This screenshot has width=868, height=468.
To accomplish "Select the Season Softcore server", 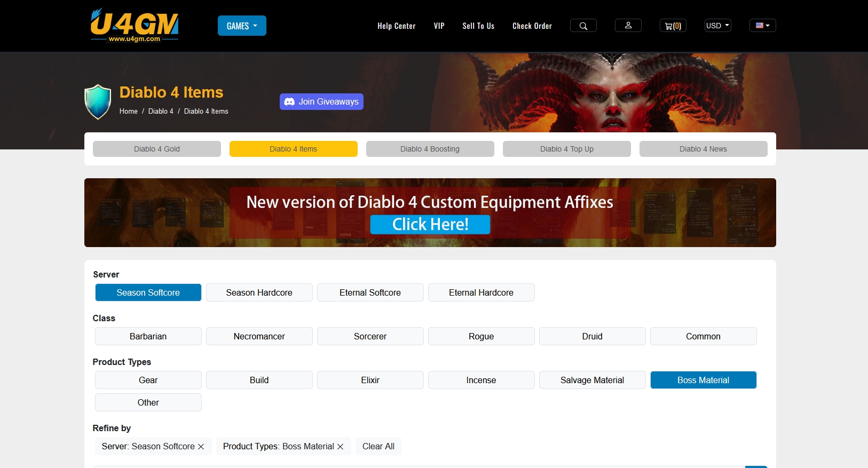I will coord(148,292).
